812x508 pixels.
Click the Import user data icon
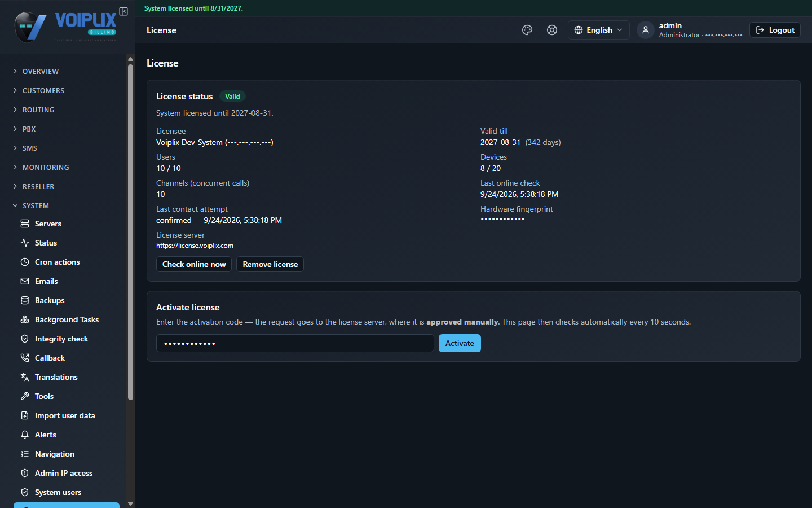click(x=25, y=415)
